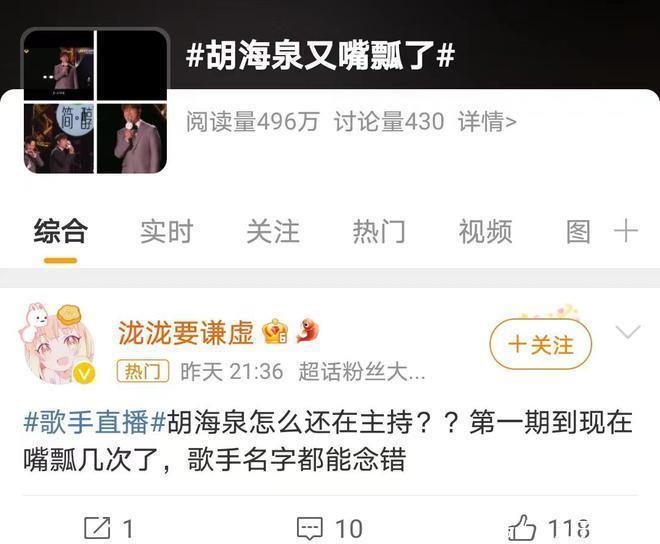The height and width of the screenshot is (544, 660).
Task: Select the 综合 tab
Action: (61, 231)
